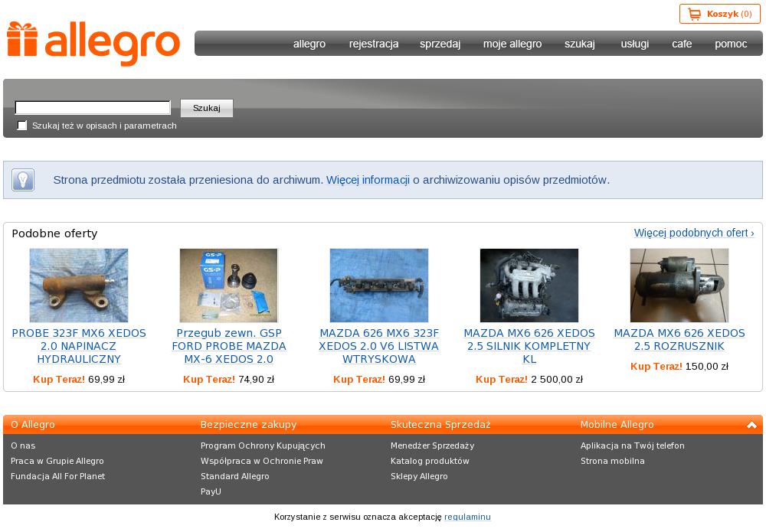
Task: Open Współpraca w Ochronie Praw link
Action: coord(262,461)
